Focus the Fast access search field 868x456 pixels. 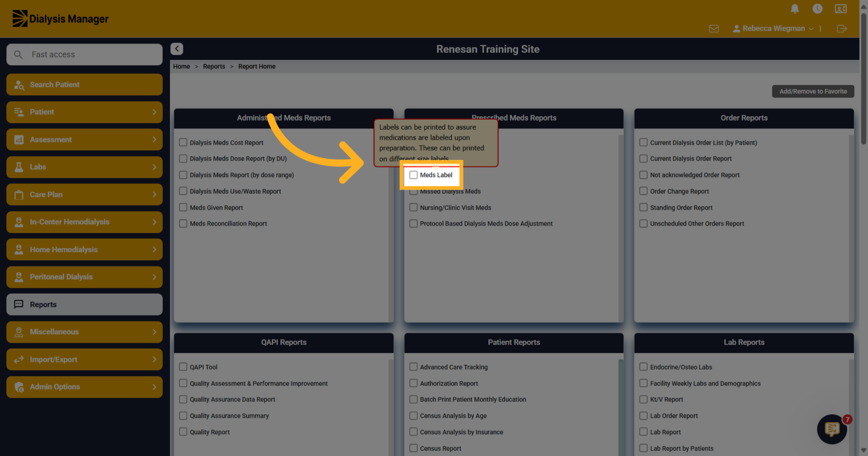[84, 55]
